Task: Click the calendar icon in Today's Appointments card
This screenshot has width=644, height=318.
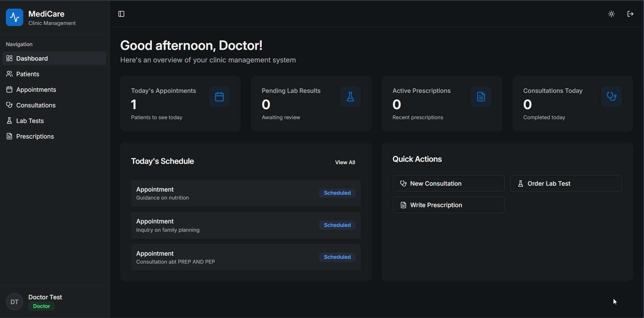Action: [219, 97]
